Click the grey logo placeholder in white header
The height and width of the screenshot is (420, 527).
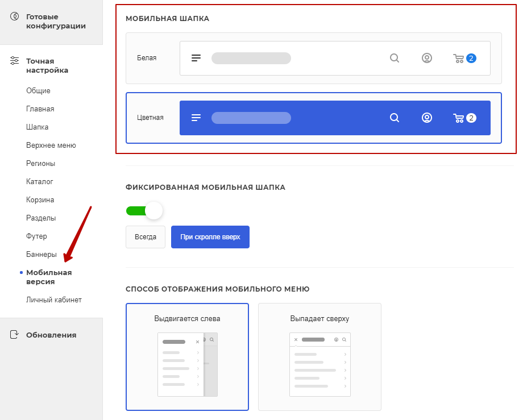(251, 58)
